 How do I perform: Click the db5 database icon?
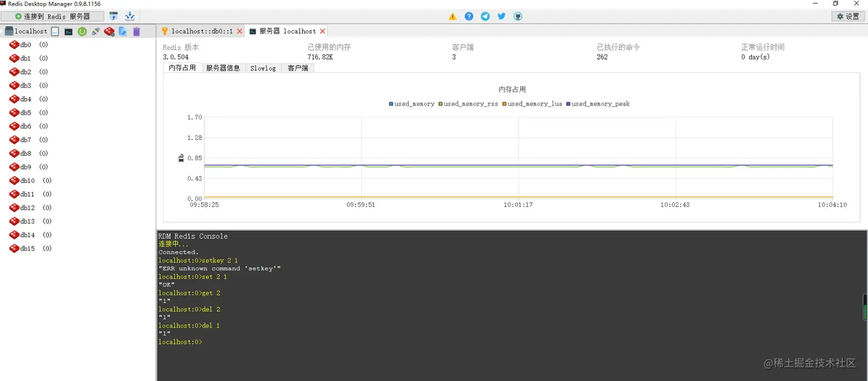coord(14,112)
